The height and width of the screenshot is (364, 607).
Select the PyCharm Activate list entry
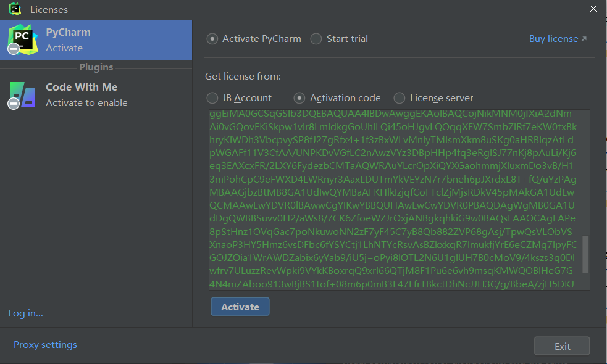[96, 39]
